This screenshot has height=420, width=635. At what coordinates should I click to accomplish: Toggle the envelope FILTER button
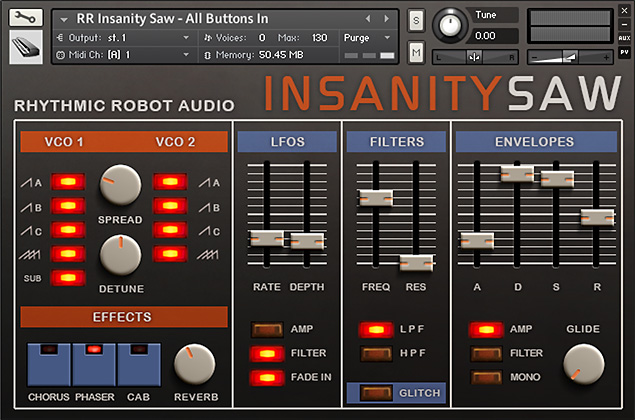[x=486, y=354]
